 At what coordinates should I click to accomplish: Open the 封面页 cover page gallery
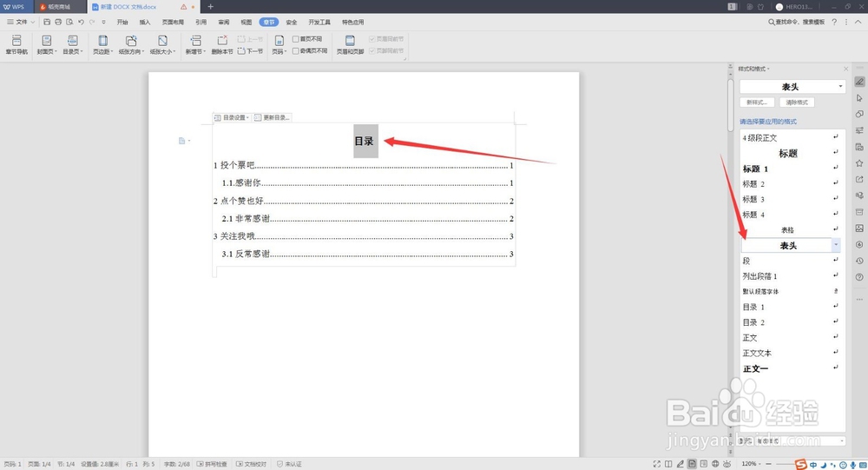click(47, 44)
